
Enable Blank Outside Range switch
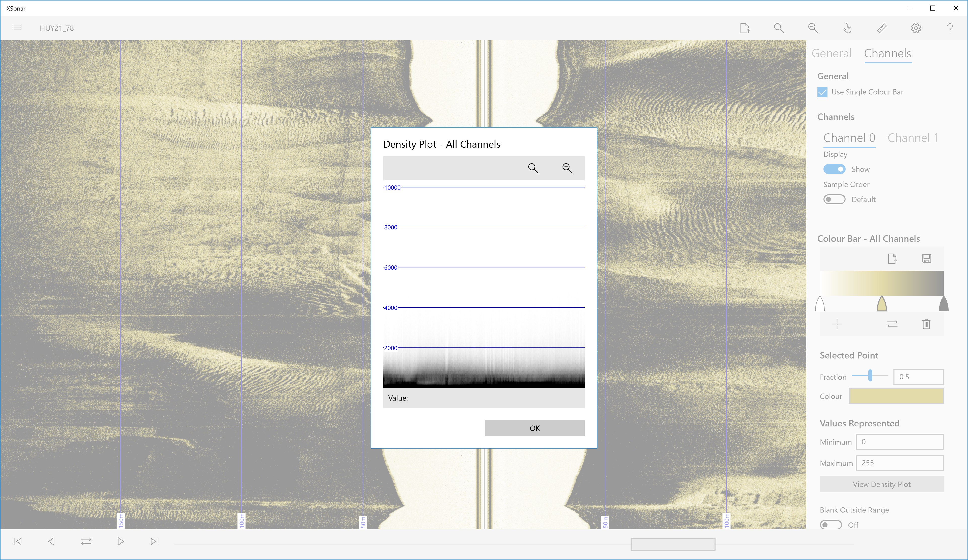831,525
